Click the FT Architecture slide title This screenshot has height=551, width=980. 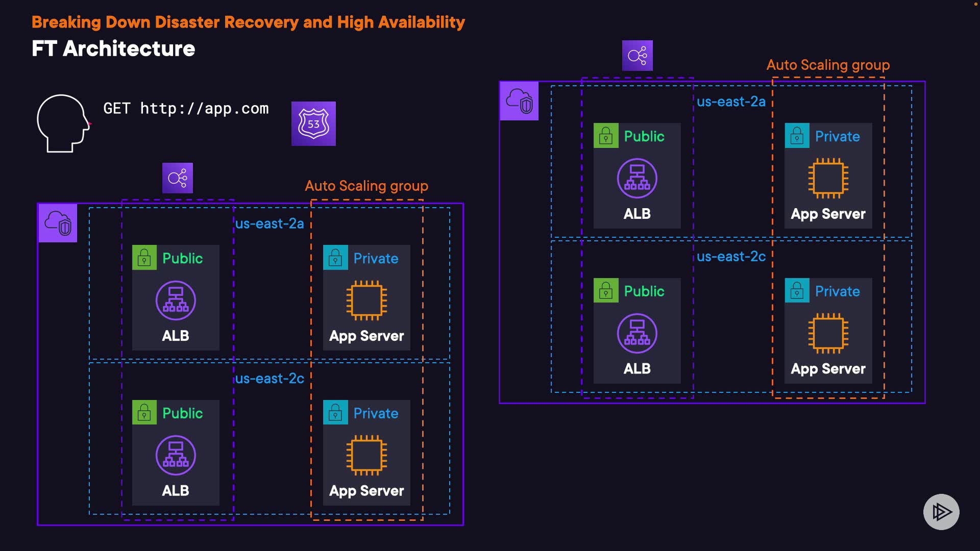coord(113,49)
